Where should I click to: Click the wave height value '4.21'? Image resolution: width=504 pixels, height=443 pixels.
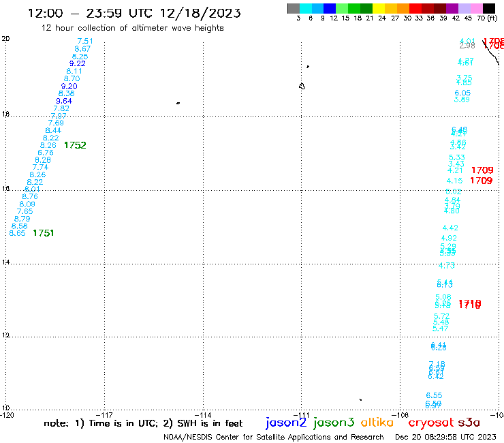[455, 170]
